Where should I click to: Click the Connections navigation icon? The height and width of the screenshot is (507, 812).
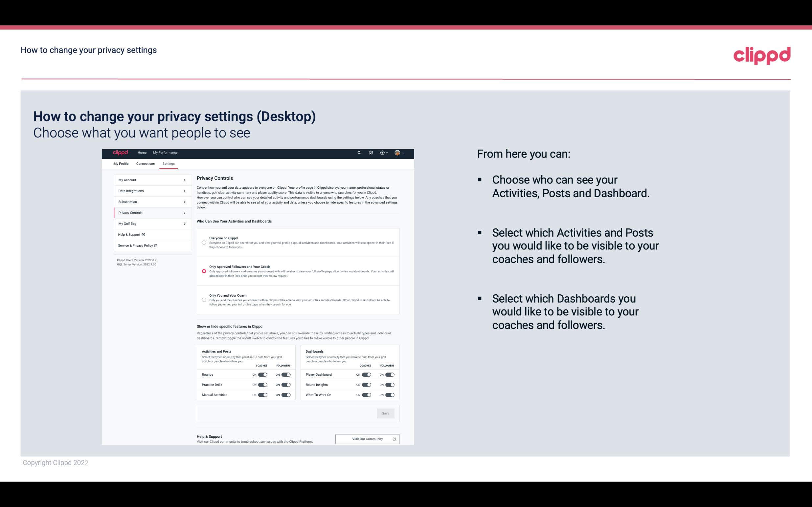[145, 163]
